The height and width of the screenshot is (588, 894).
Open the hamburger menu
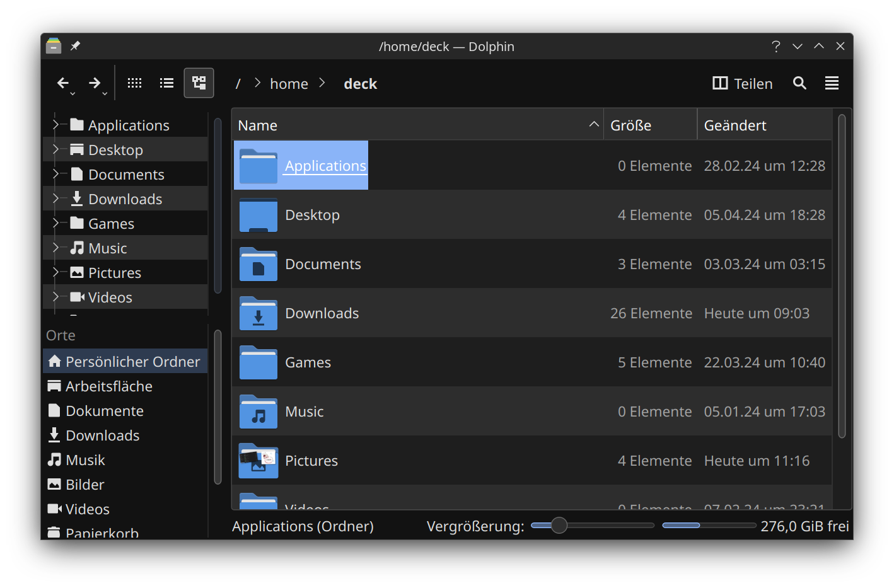click(832, 83)
